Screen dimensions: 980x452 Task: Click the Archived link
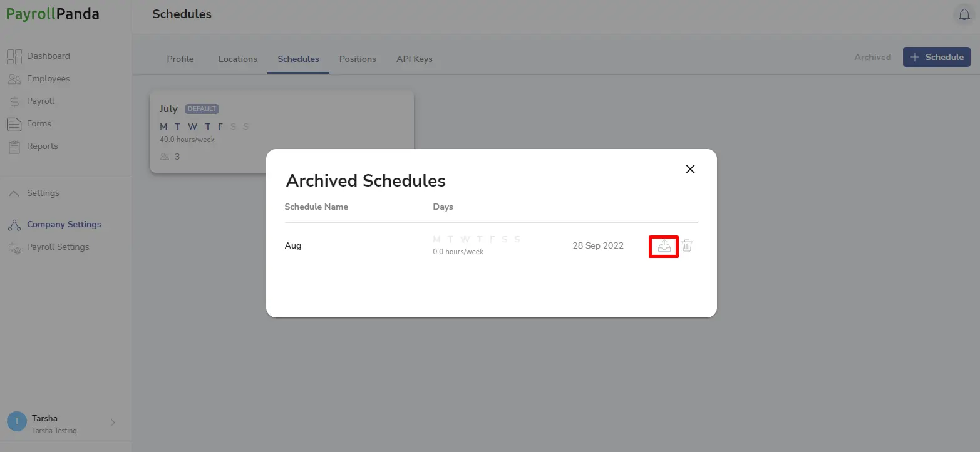pos(872,57)
